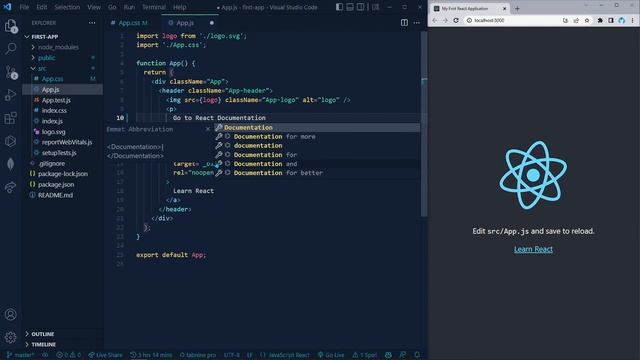The height and width of the screenshot is (360, 640).
Task: Click the master branch in the status bar
Action: [20, 355]
